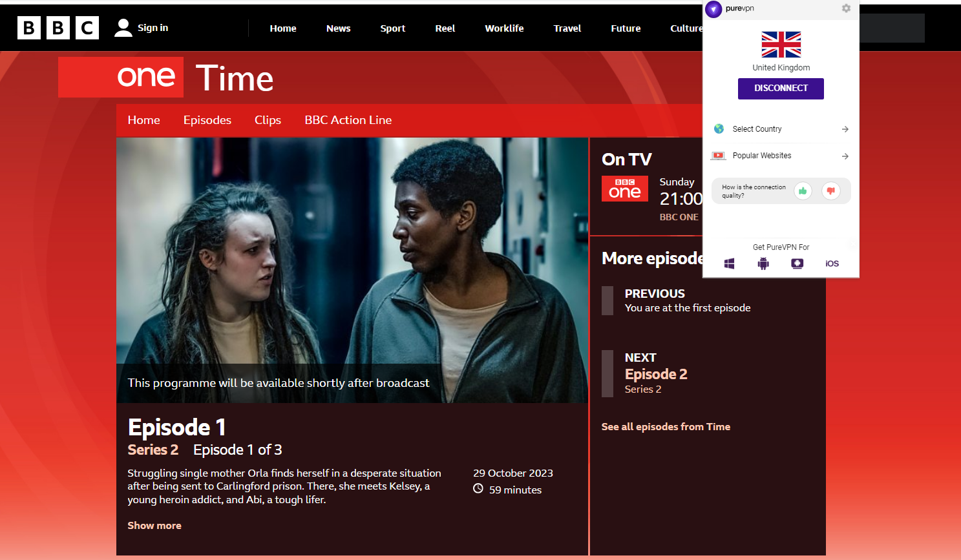961x560 pixels.
Task: Disconnect the PureVPN connection
Action: tap(781, 88)
